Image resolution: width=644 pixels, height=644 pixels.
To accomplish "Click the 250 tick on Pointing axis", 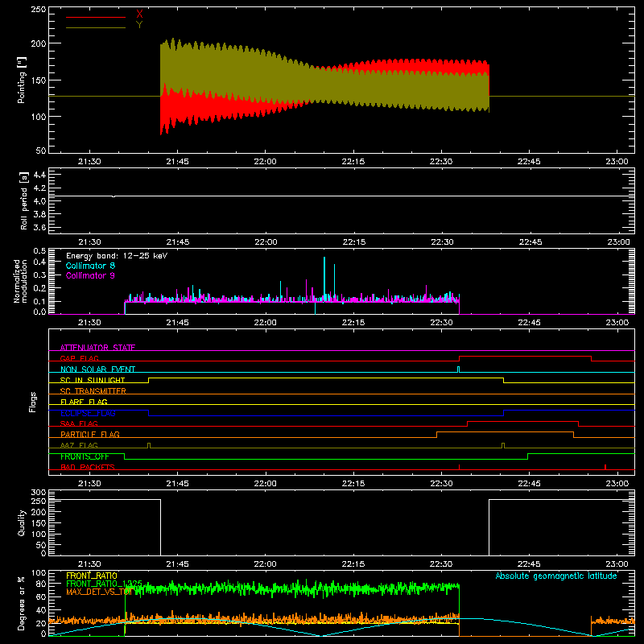I will click(39, 10).
